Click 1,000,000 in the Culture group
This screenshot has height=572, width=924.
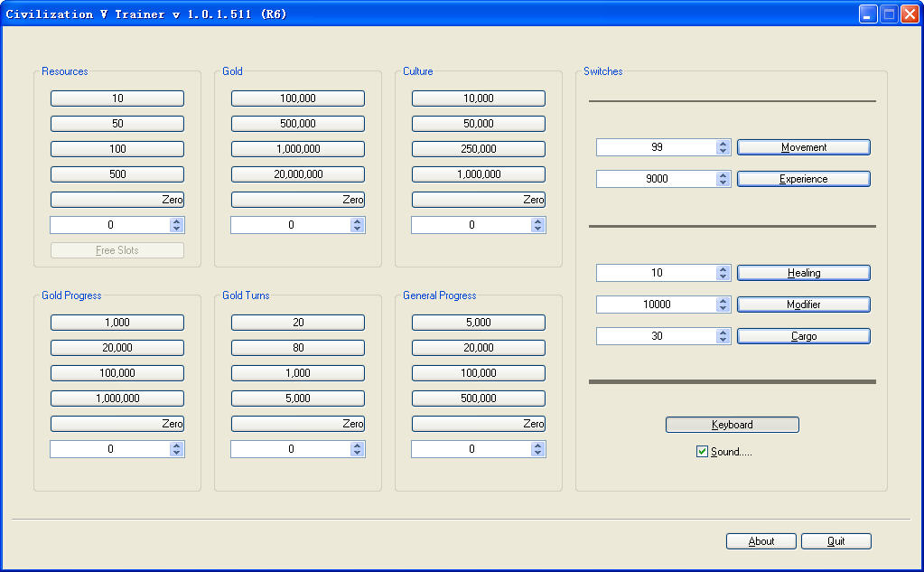tap(479, 174)
